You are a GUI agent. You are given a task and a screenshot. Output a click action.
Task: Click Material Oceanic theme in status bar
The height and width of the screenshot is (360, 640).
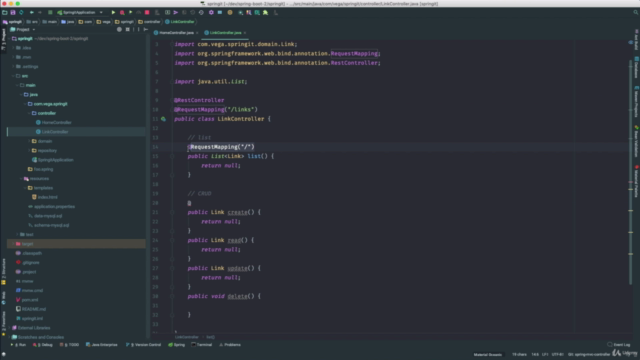(488, 354)
